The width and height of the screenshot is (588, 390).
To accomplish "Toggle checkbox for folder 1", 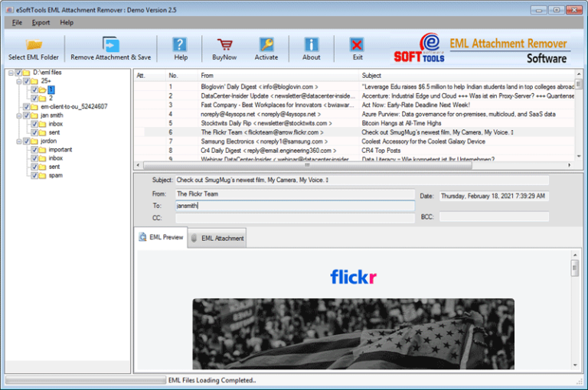I will pyautogui.click(x=34, y=89).
